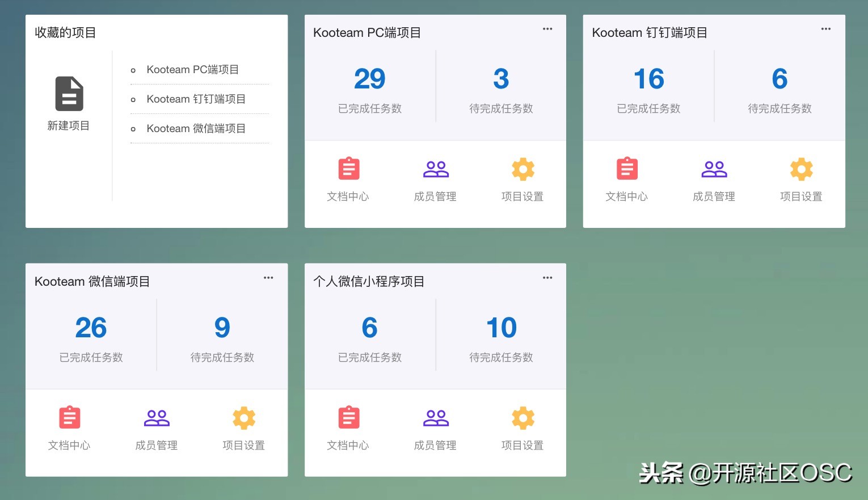Viewport: 868px width, 500px height.
Task: Open more options on Kooteam 钉钉端项目 card
Action: 826,29
